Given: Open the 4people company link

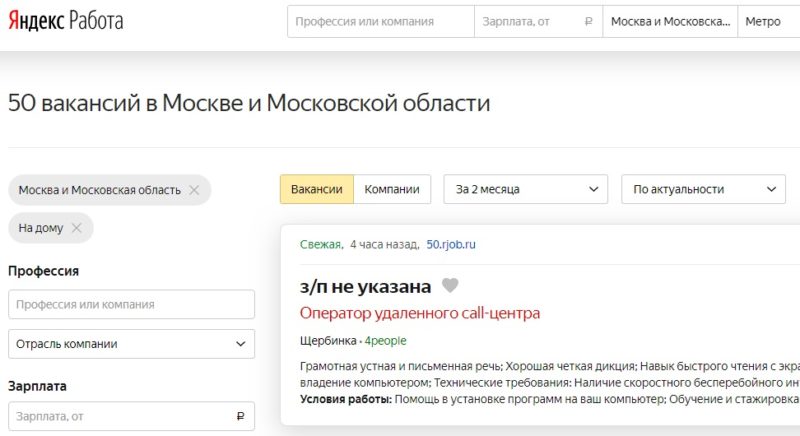Looking at the screenshot, I should [x=386, y=340].
